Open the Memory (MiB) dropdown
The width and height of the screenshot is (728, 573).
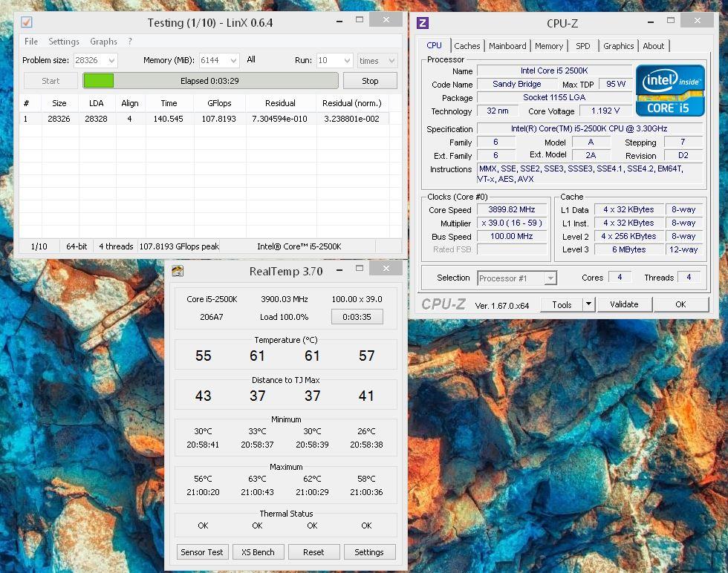click(233, 60)
